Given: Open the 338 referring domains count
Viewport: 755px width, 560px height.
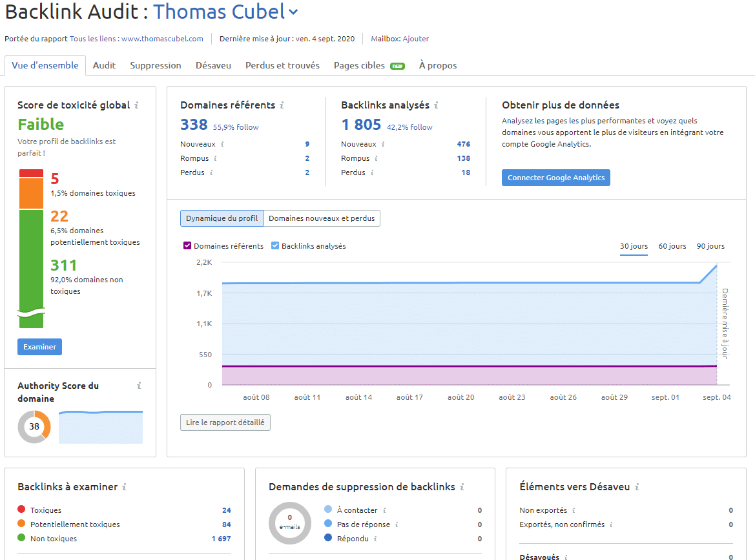Looking at the screenshot, I should coord(194,125).
